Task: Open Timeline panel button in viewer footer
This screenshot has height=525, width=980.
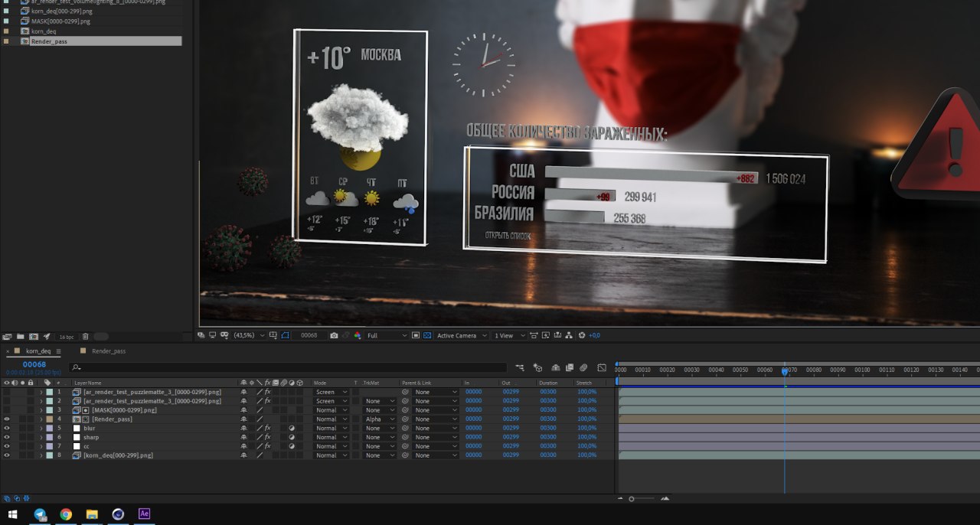Action: [557, 335]
